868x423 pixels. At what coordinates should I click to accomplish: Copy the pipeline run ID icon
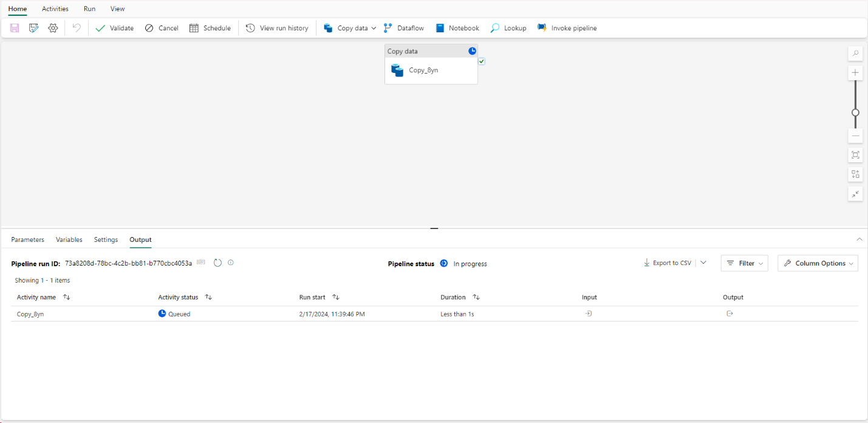pyautogui.click(x=201, y=263)
